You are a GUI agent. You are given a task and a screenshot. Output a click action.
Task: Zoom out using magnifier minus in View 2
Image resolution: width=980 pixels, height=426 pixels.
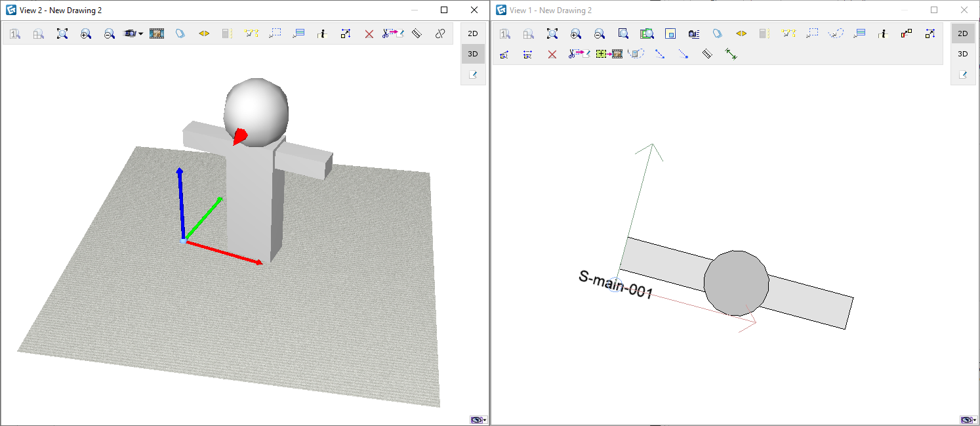point(110,33)
